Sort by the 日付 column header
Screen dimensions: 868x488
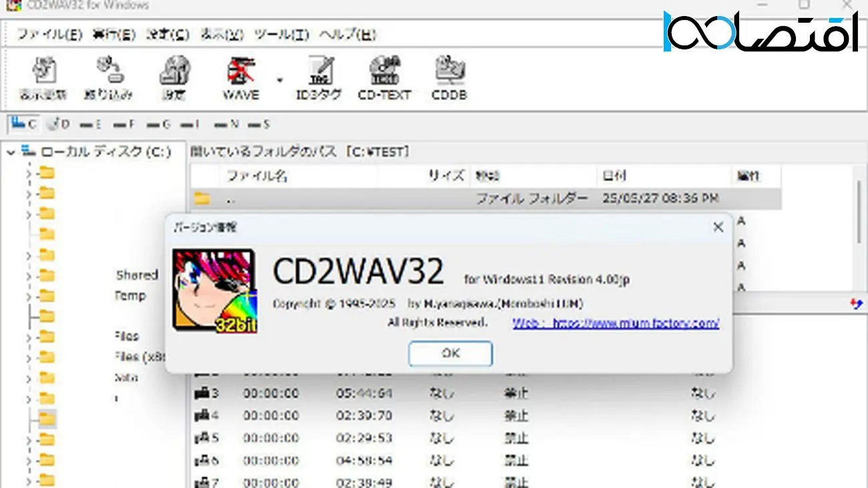click(664, 176)
